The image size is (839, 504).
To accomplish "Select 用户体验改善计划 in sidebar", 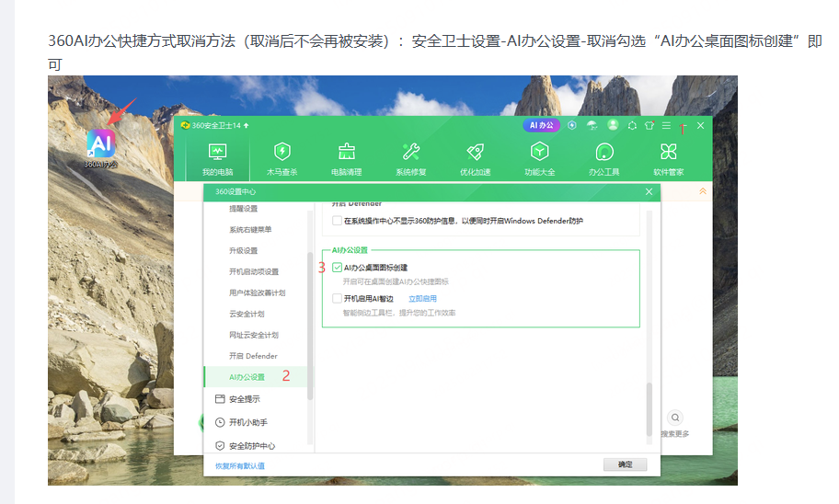I will click(257, 292).
